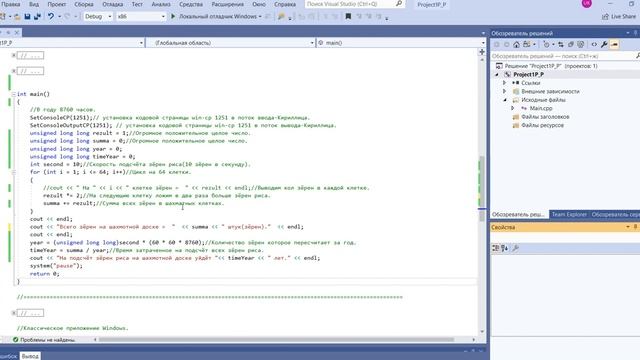Click the Save file icon

pyautogui.click(x=27, y=17)
